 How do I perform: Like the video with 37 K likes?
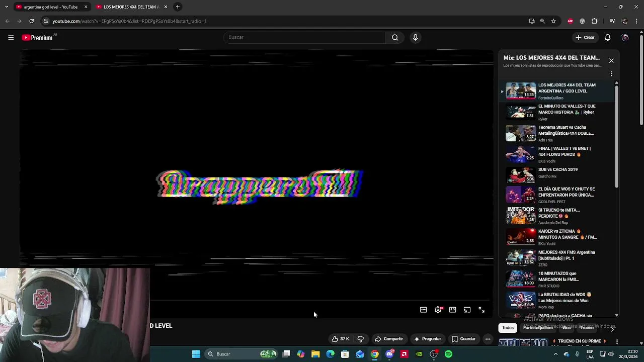(x=340, y=339)
